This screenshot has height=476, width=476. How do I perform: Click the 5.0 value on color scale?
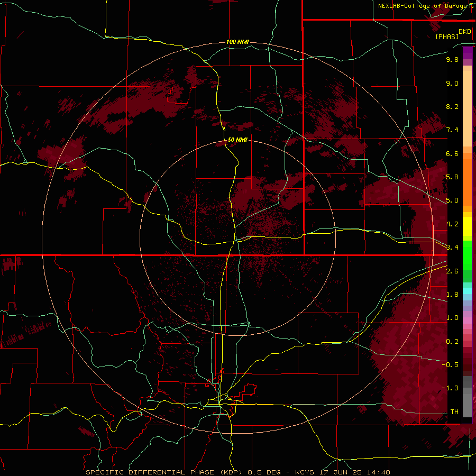452,200
